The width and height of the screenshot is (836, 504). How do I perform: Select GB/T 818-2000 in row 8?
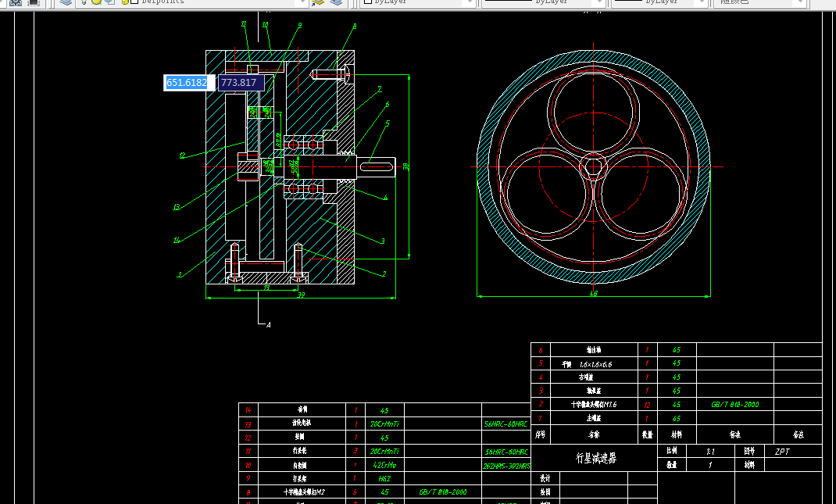(443, 491)
